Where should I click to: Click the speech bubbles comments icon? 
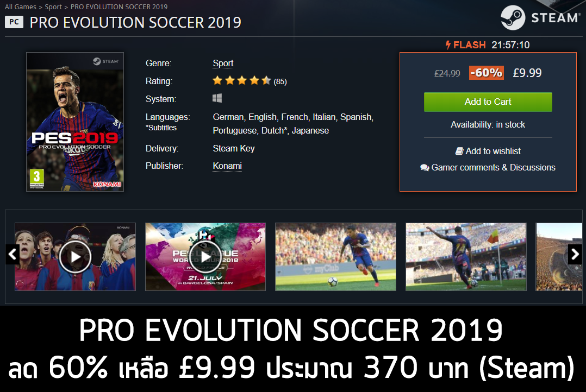click(x=425, y=168)
